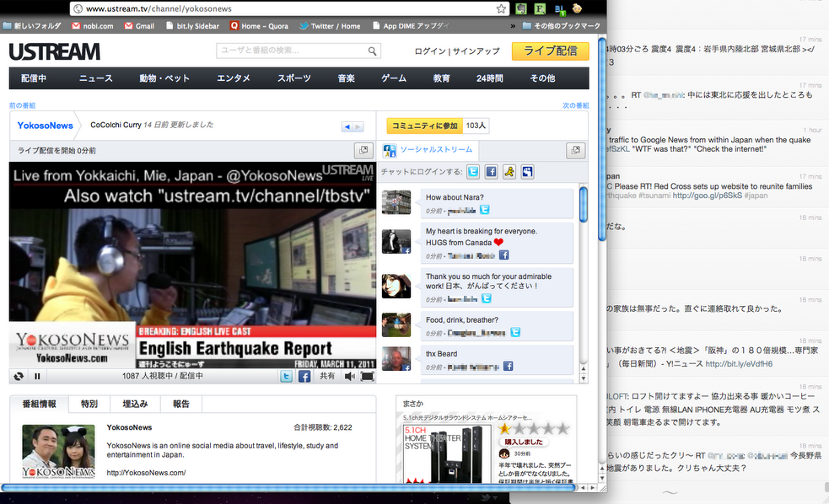Click the chat panel scrollbar thumb
The width and height of the screenshot is (829, 504).
tap(583, 205)
